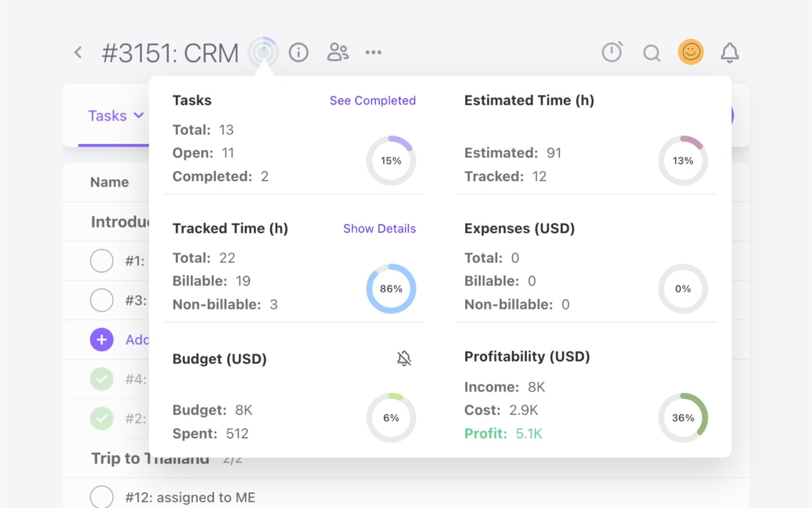Click the plus icon to add a task
This screenshot has height=508, width=812.
(x=101, y=340)
